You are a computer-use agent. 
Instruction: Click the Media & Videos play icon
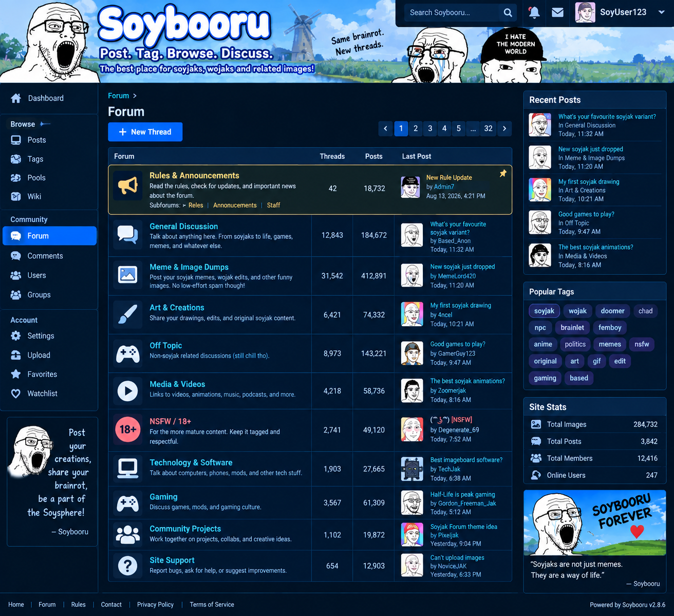tap(128, 391)
